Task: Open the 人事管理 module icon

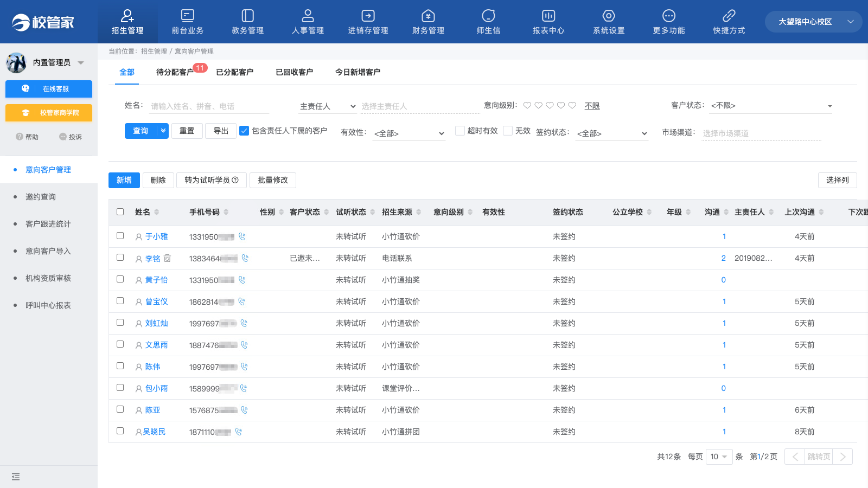Action: (308, 16)
